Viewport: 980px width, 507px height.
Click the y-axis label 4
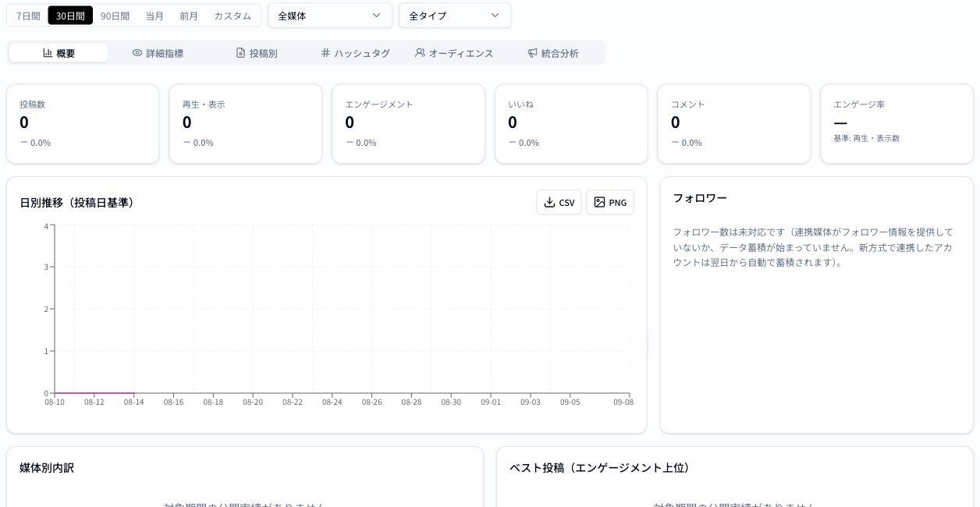point(46,226)
